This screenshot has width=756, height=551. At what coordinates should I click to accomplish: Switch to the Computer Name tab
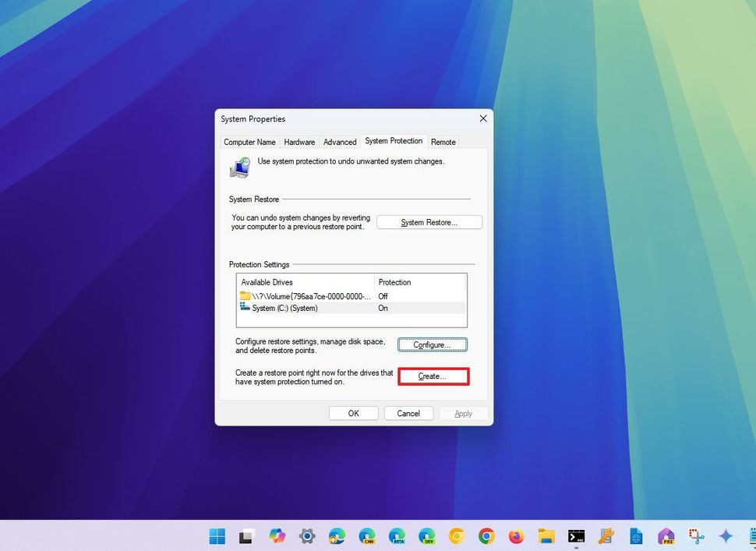click(249, 142)
